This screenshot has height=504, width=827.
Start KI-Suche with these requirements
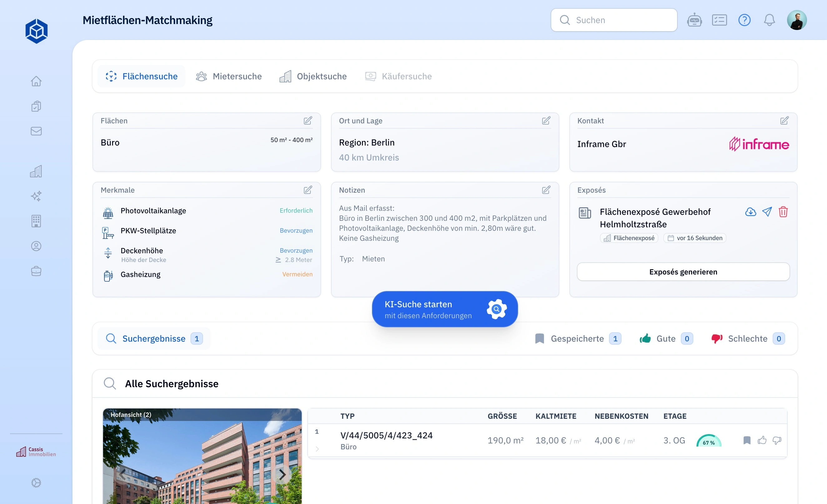[445, 309]
